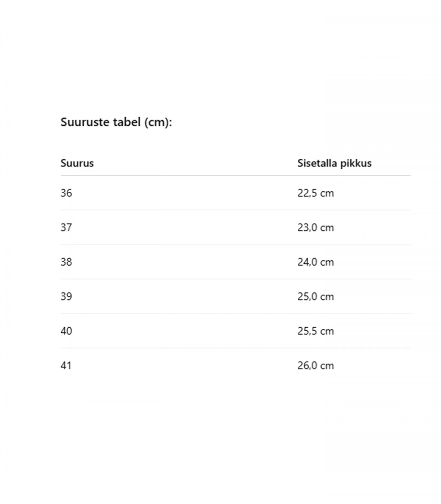Click size 40 in the table
Screen dimensions: 441x504
click(x=66, y=331)
